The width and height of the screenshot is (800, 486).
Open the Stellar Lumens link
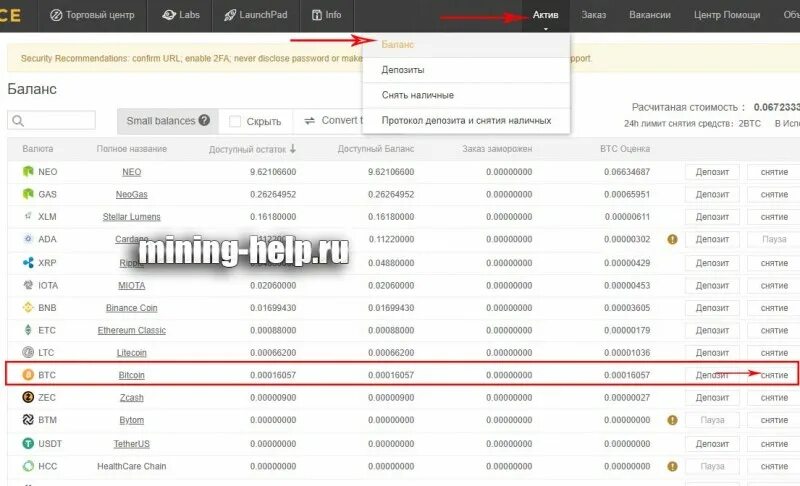tap(132, 217)
